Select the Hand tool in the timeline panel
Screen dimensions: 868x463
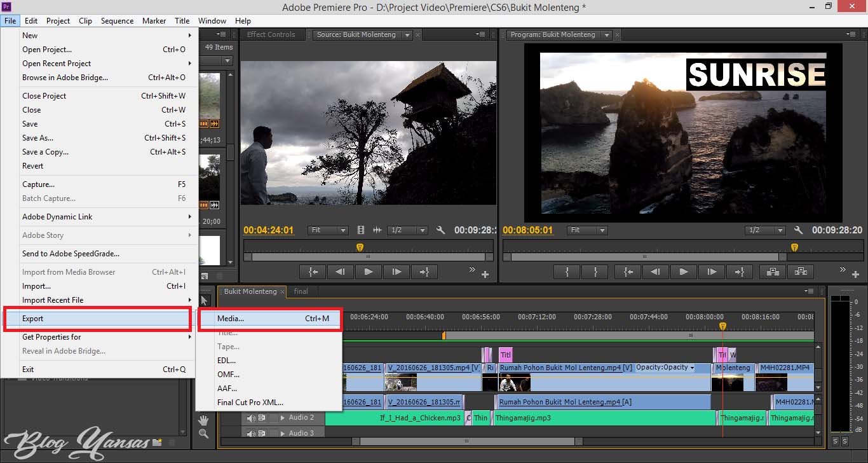[x=202, y=418]
